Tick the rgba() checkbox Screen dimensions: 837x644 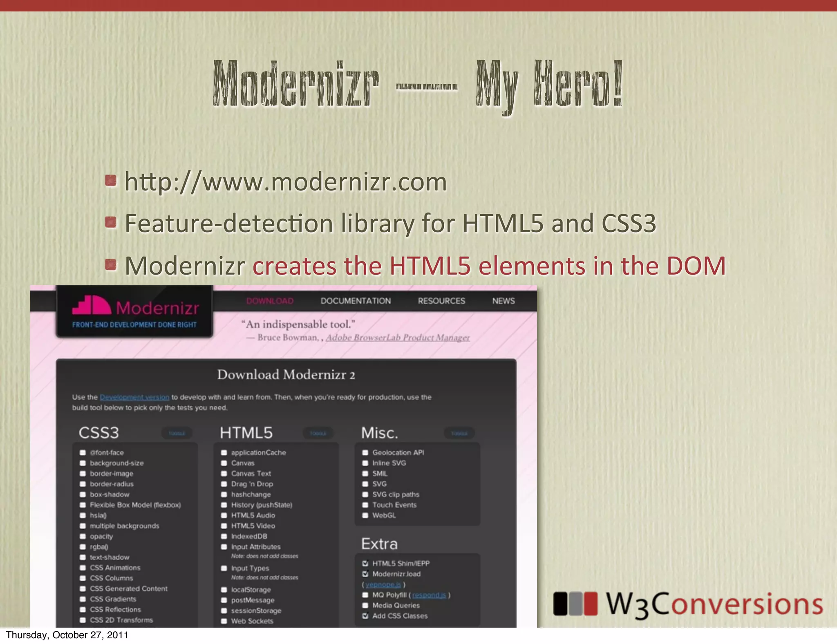coord(83,547)
